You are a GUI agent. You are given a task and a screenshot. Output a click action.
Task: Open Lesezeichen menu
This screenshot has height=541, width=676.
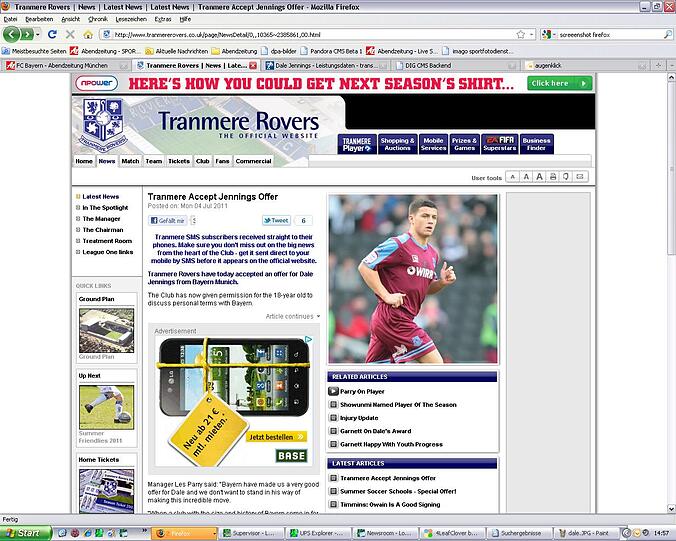click(131, 19)
